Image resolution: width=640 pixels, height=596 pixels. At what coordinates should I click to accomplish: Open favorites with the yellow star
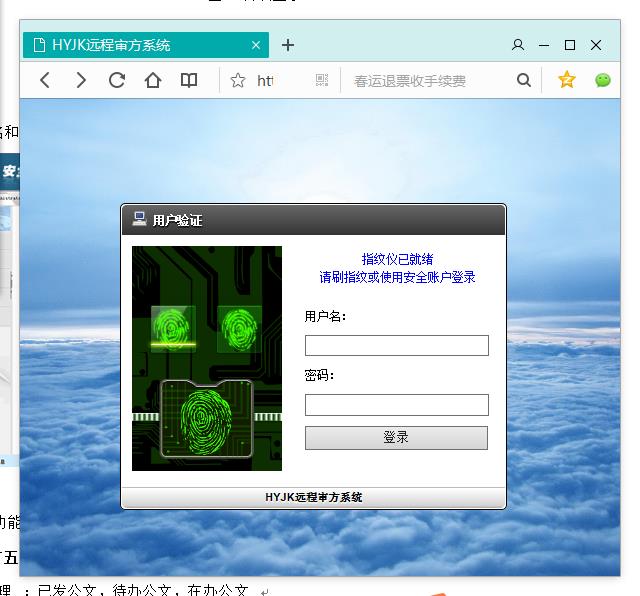tap(567, 80)
